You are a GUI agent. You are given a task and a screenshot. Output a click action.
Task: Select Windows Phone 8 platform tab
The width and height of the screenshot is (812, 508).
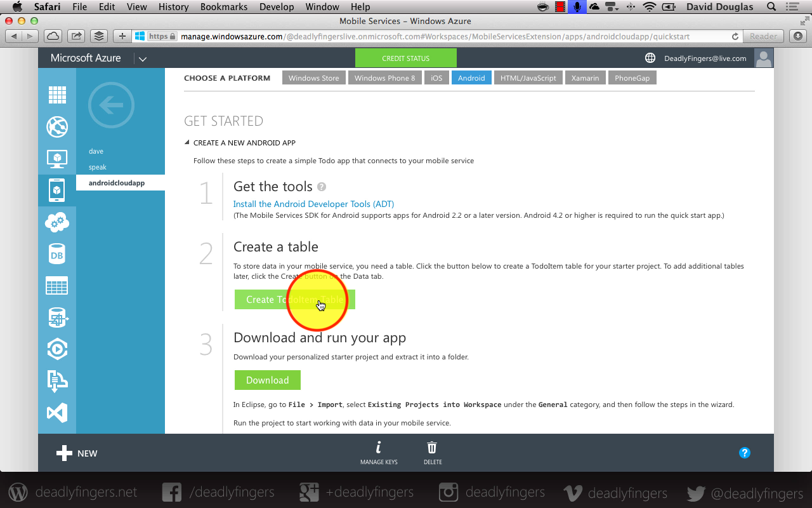pyautogui.click(x=384, y=78)
